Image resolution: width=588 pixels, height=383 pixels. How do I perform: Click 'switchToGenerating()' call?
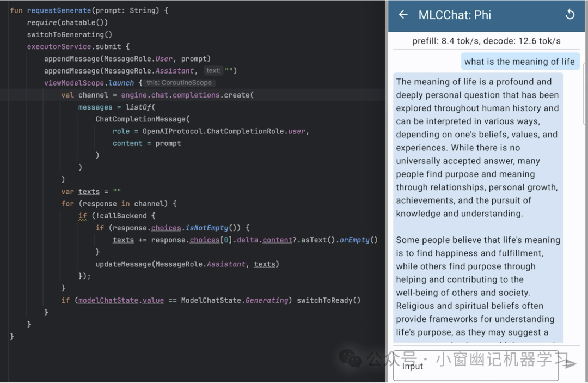point(69,34)
